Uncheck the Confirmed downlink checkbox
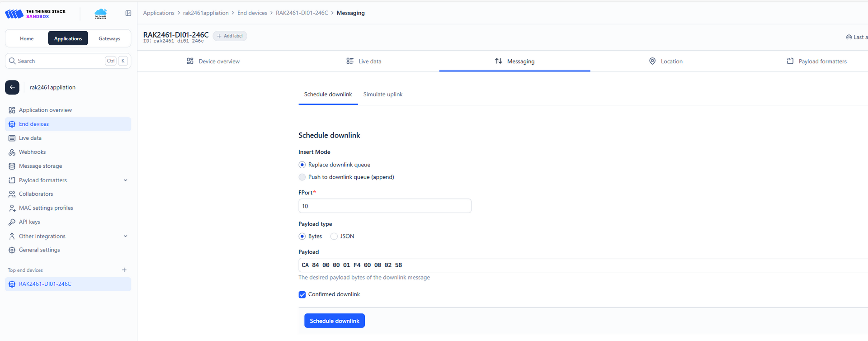 (302, 295)
